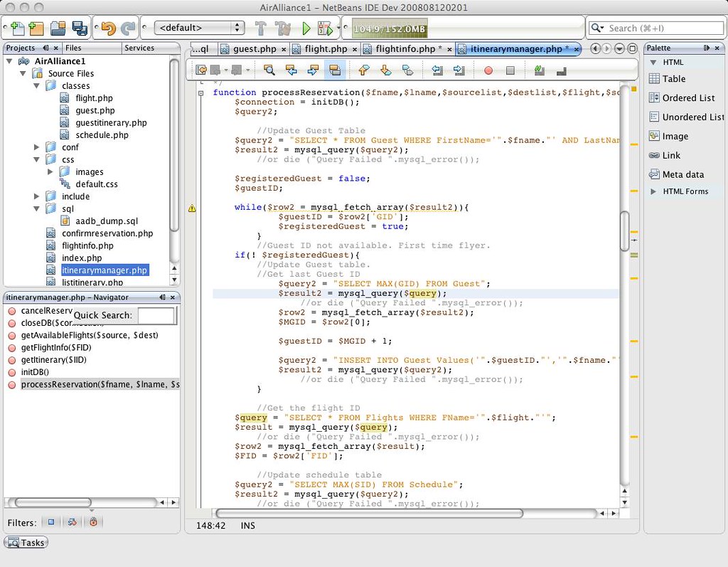Image resolution: width=728 pixels, height=567 pixels.
Task: Click the Redo arrow icon
Action: 128,28
